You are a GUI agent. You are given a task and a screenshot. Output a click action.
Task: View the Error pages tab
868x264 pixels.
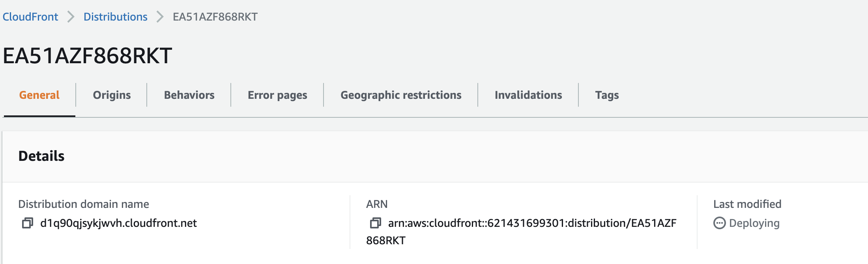[277, 95]
